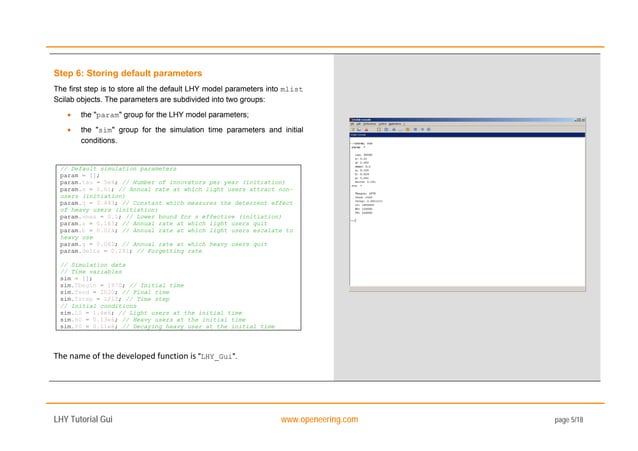Open Control menu in Scilab console
Image resolution: width=638 pixels, height=451 pixels.
(x=383, y=124)
